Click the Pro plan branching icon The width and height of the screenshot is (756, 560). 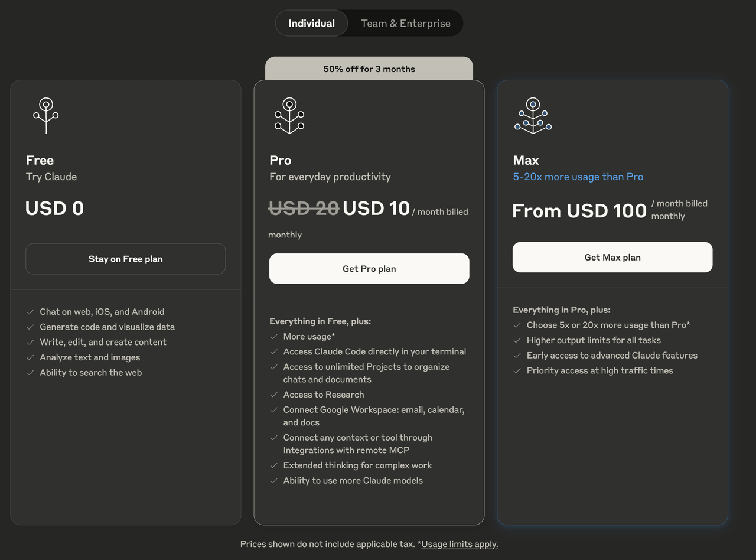pyautogui.click(x=289, y=115)
